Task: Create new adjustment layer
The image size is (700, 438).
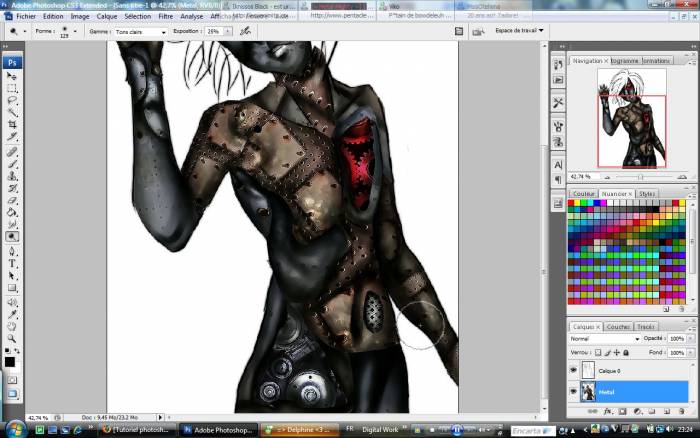Action: 638,411
